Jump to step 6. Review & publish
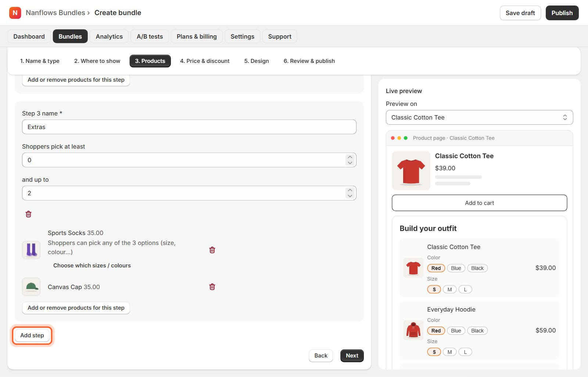This screenshot has width=588, height=377. [309, 61]
